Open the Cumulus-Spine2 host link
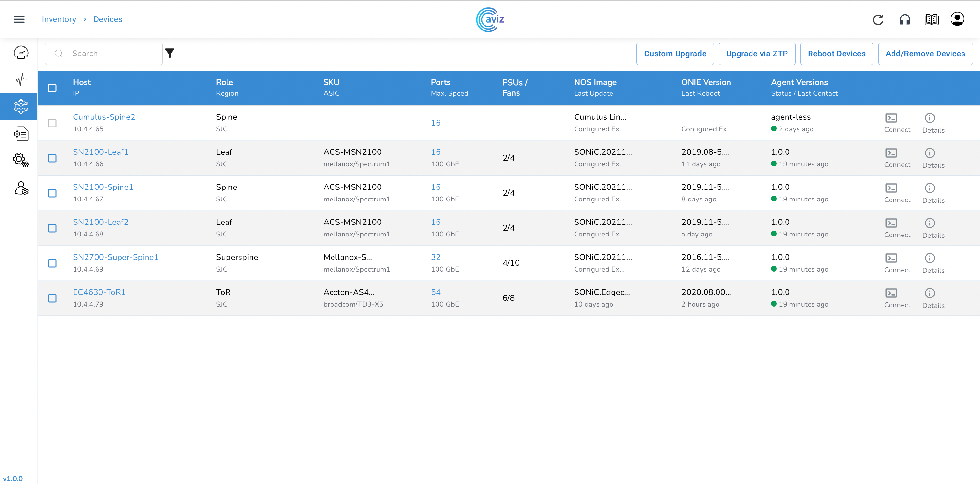Viewport: 980px width, 484px height. (x=104, y=117)
